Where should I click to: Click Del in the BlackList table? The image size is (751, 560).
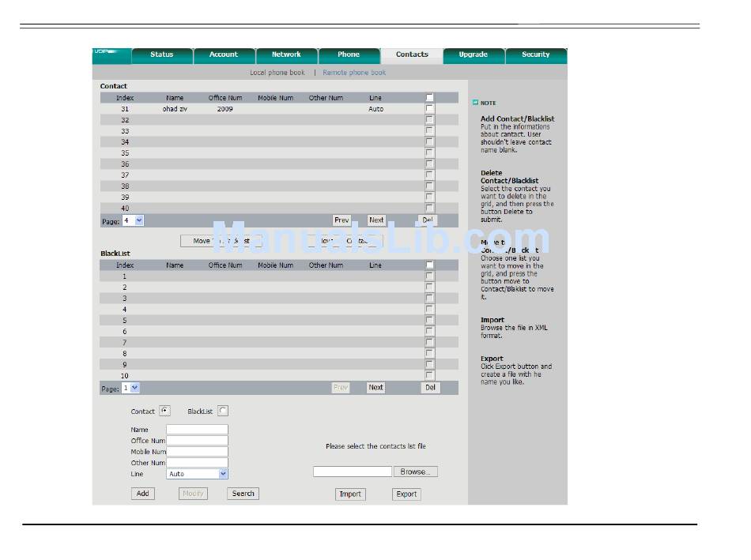(x=430, y=387)
